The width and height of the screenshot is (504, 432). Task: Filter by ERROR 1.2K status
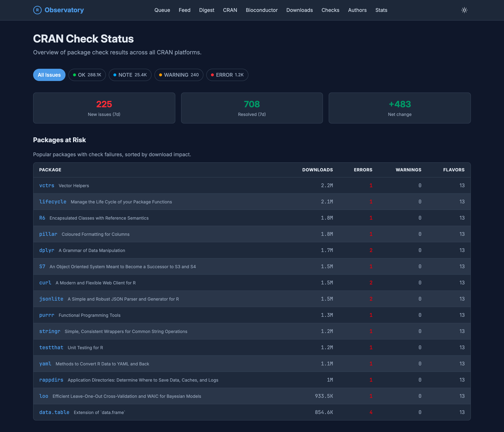click(x=227, y=75)
